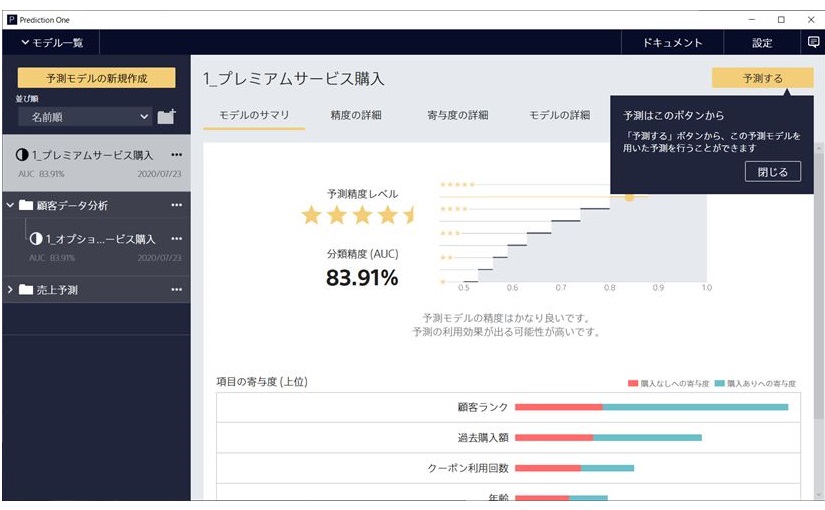Click the half-circle model icon of 1_オプショ...ービス購入
Image resolution: width=825 pixels, height=510 pixels.
point(36,239)
